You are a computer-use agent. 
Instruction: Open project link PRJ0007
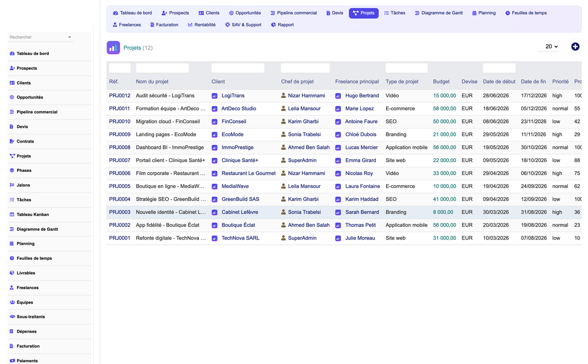coord(120,160)
